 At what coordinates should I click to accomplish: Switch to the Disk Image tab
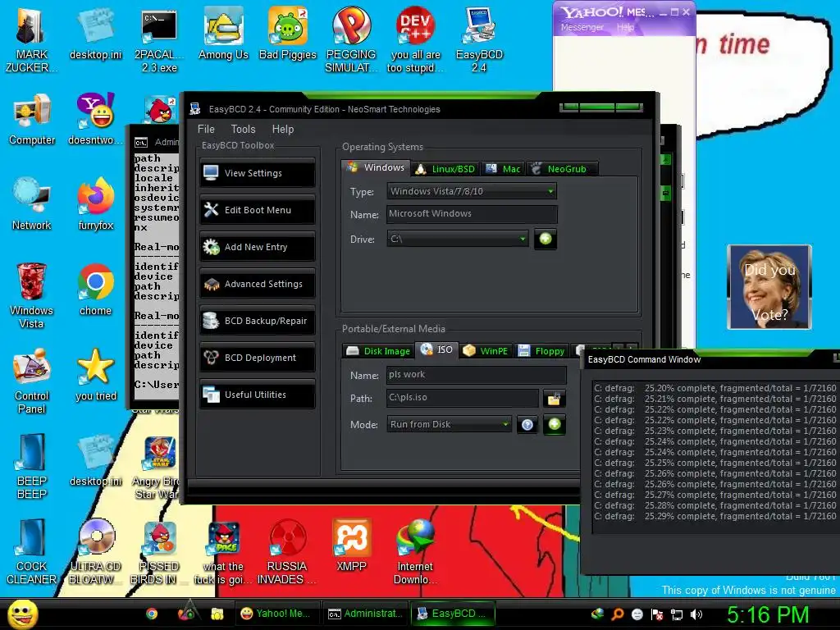pos(378,351)
